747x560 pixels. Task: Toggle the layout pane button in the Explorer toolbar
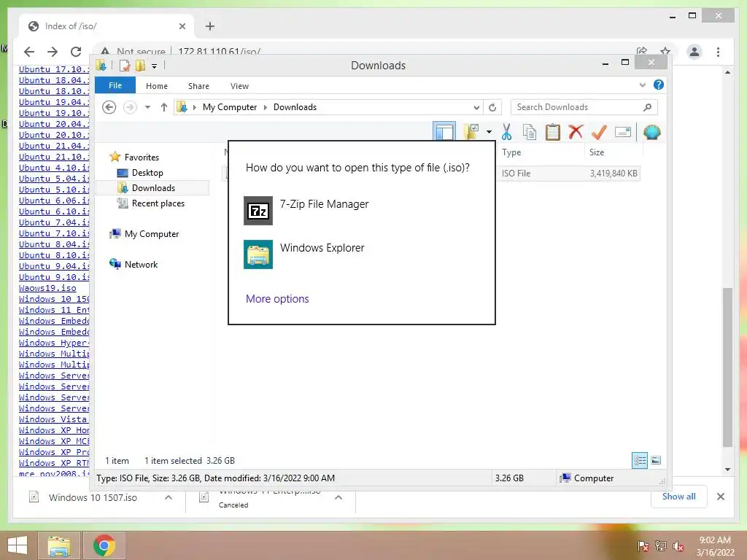[x=444, y=131]
